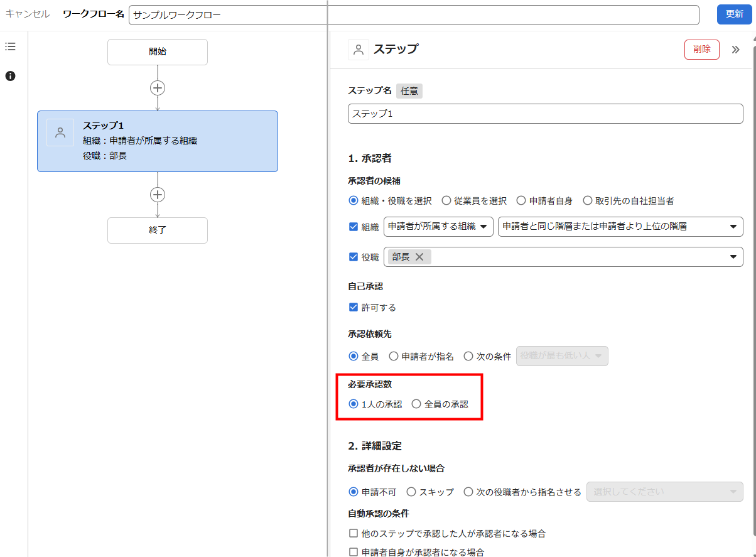
Task: Select 全員の承認 radio option
Action: click(x=416, y=404)
